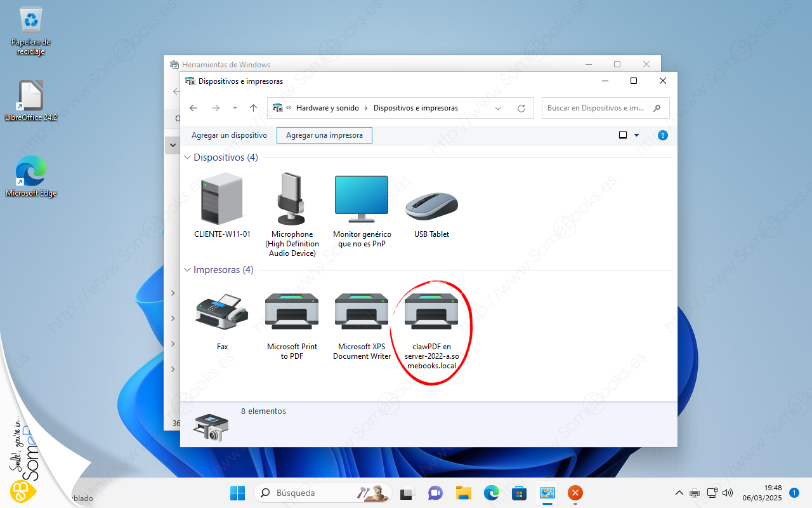Open the view options dropdown arrow
Image resolution: width=812 pixels, height=508 pixels.
click(x=637, y=135)
